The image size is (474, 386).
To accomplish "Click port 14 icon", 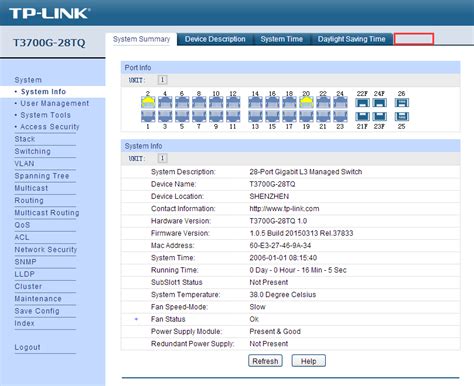I will pos(255,102).
